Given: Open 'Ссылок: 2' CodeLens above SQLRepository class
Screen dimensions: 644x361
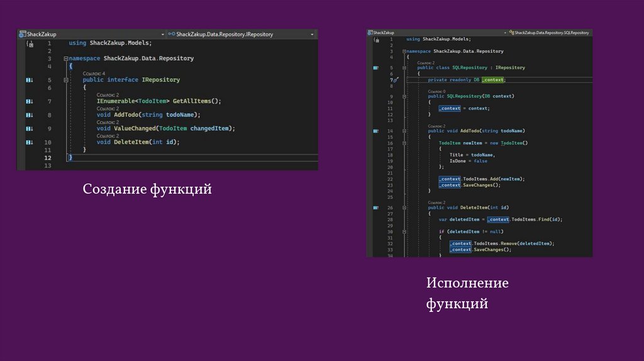Looking at the screenshot, I should [x=426, y=63].
